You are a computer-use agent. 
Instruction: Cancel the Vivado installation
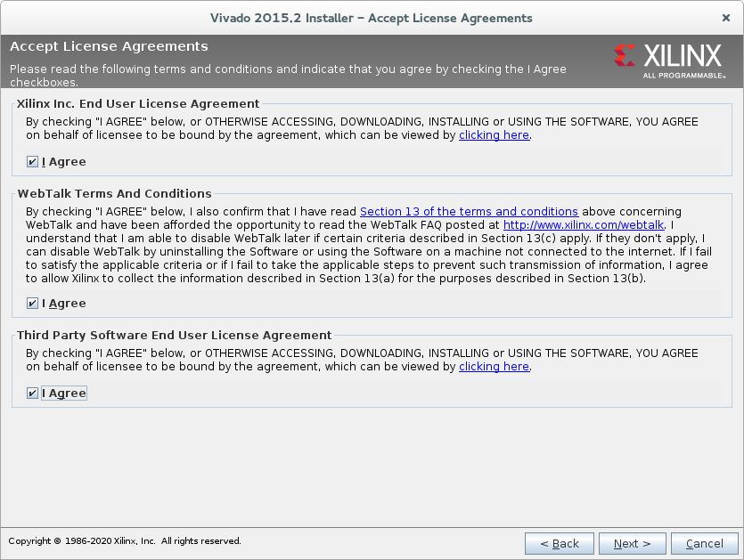click(x=704, y=543)
